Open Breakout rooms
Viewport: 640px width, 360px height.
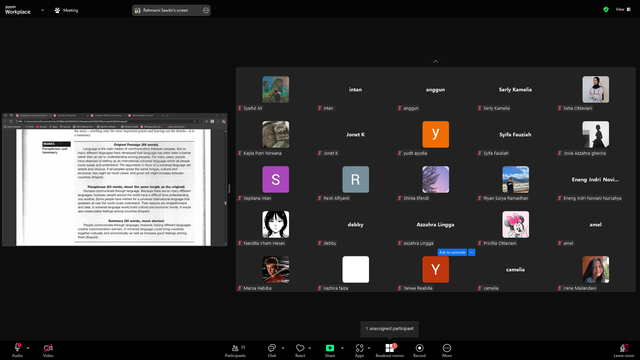390,349
